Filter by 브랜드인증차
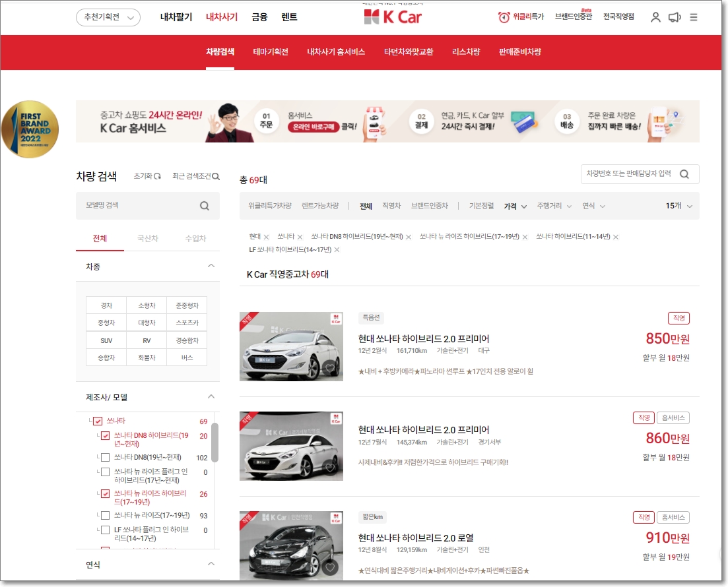Image resolution: width=728 pixels, height=587 pixels. click(x=430, y=206)
